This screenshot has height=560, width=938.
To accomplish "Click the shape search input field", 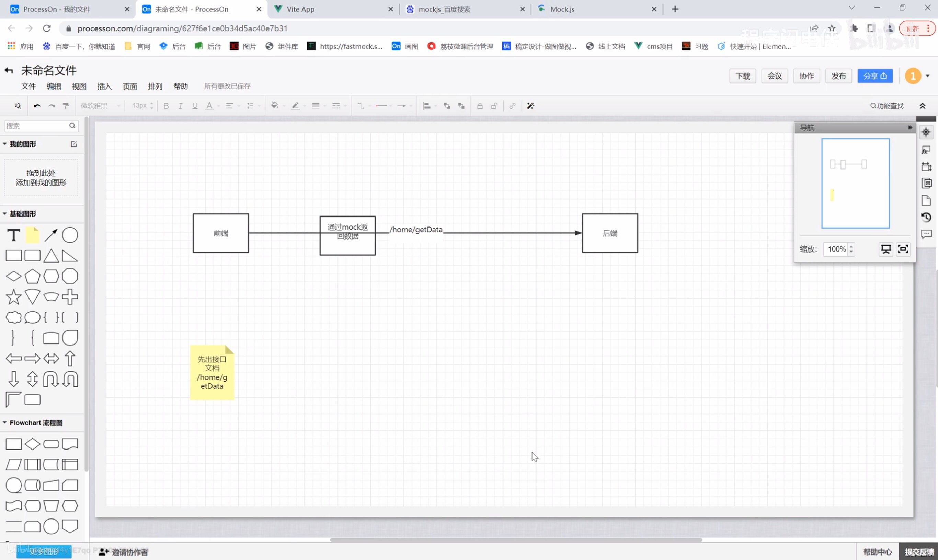I will [36, 126].
